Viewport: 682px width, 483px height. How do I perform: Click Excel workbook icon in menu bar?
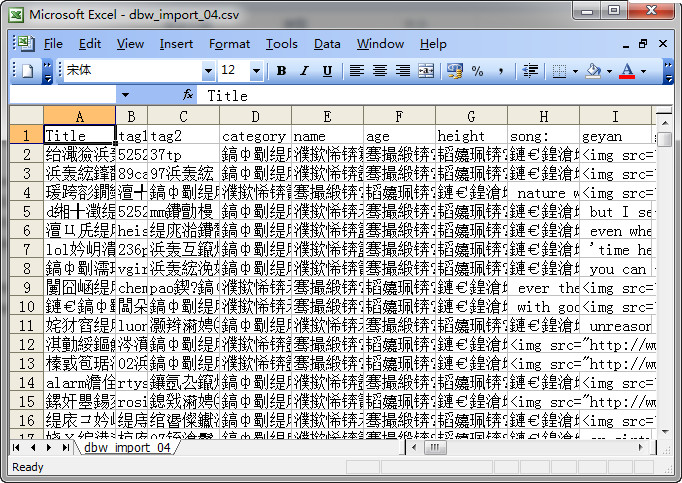tap(26, 43)
